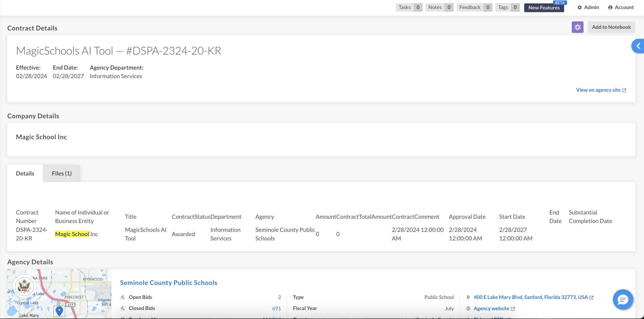
Task: Click the Admin gear menu
Action: (x=588, y=8)
